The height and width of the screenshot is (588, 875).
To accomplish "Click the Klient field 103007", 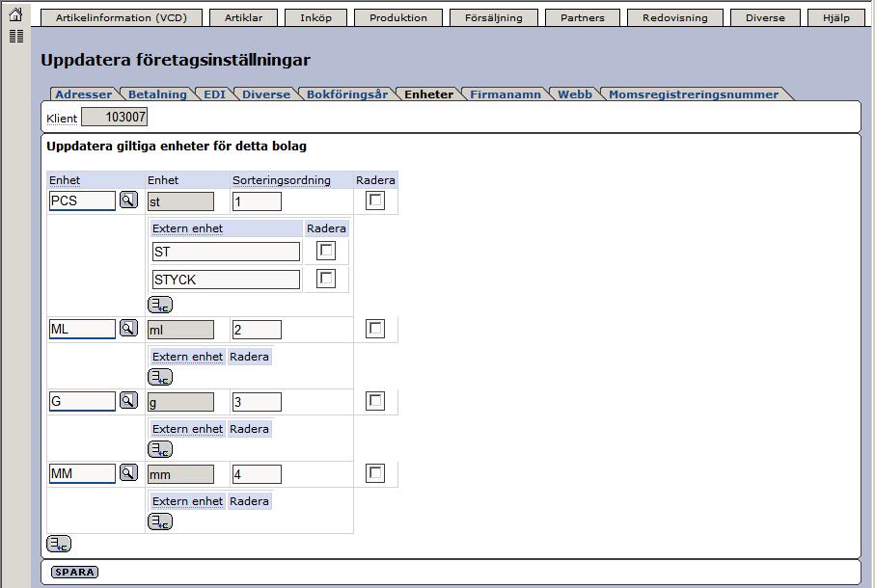I will tap(115, 117).
